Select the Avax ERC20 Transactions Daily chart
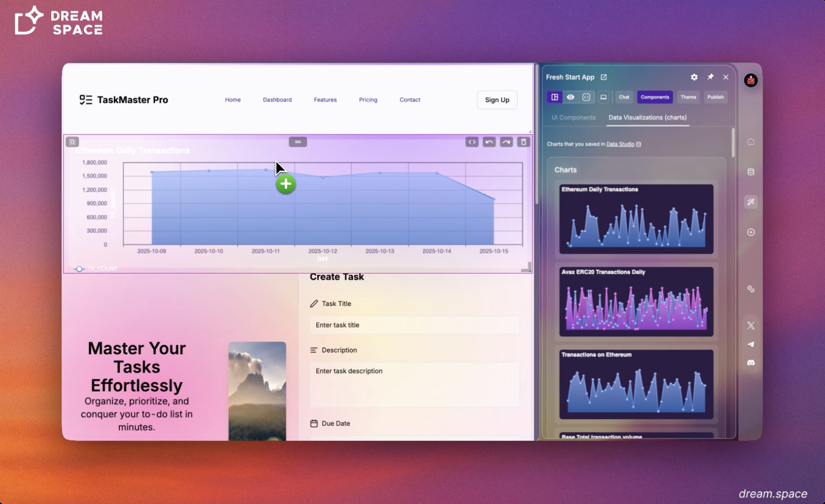Image resolution: width=825 pixels, height=504 pixels. pos(636,301)
